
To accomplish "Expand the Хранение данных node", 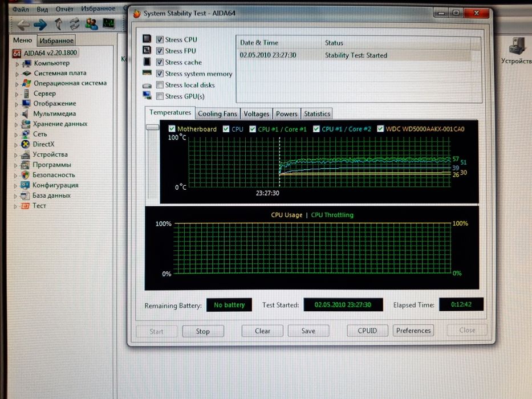I will tap(17, 124).
